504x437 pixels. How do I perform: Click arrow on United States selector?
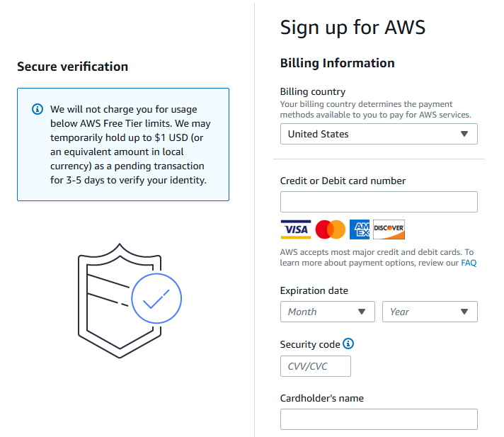[x=464, y=134]
